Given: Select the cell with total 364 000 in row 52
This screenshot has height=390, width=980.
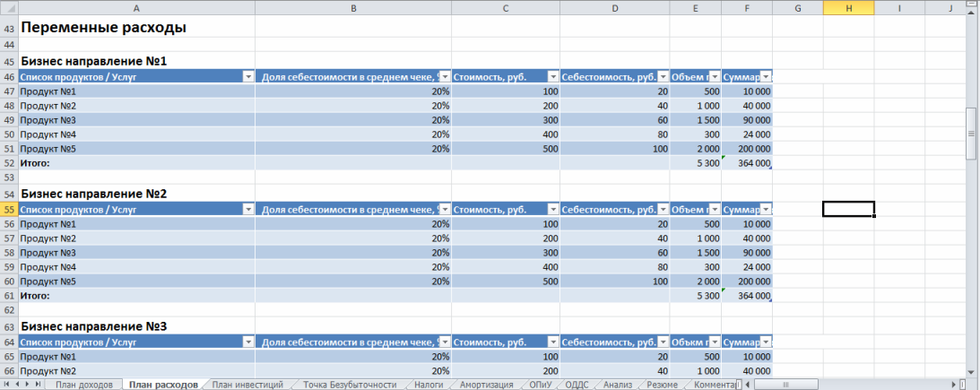Looking at the screenshot, I should 746,164.
